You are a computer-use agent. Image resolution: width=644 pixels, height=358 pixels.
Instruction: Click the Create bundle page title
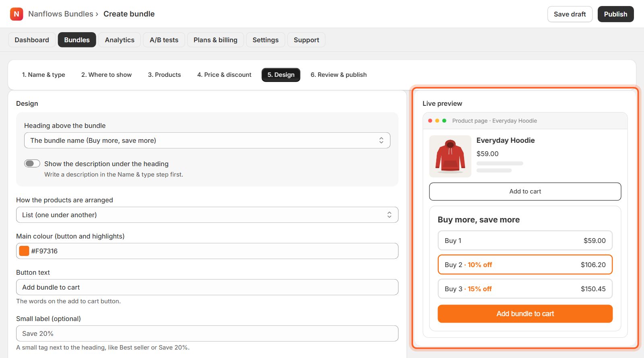click(129, 14)
